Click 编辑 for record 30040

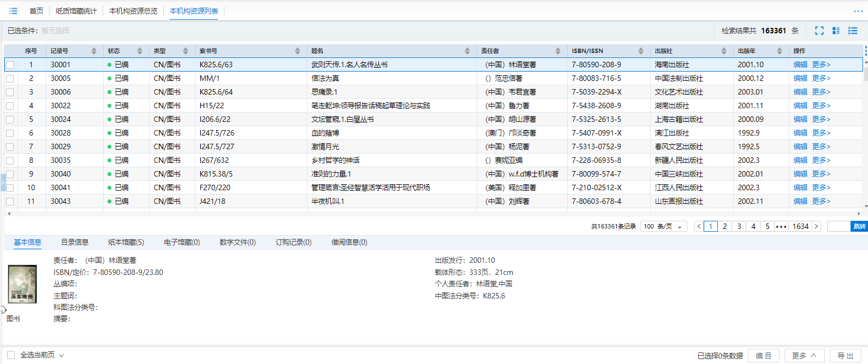(x=800, y=174)
